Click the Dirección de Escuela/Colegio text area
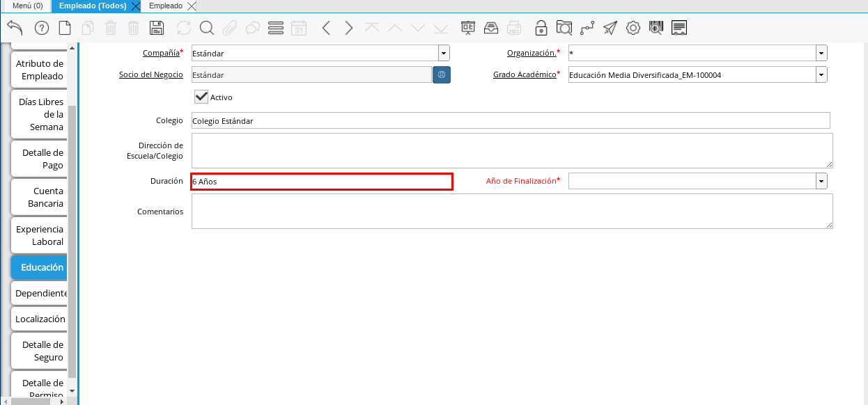The width and height of the screenshot is (868, 405). tap(512, 150)
